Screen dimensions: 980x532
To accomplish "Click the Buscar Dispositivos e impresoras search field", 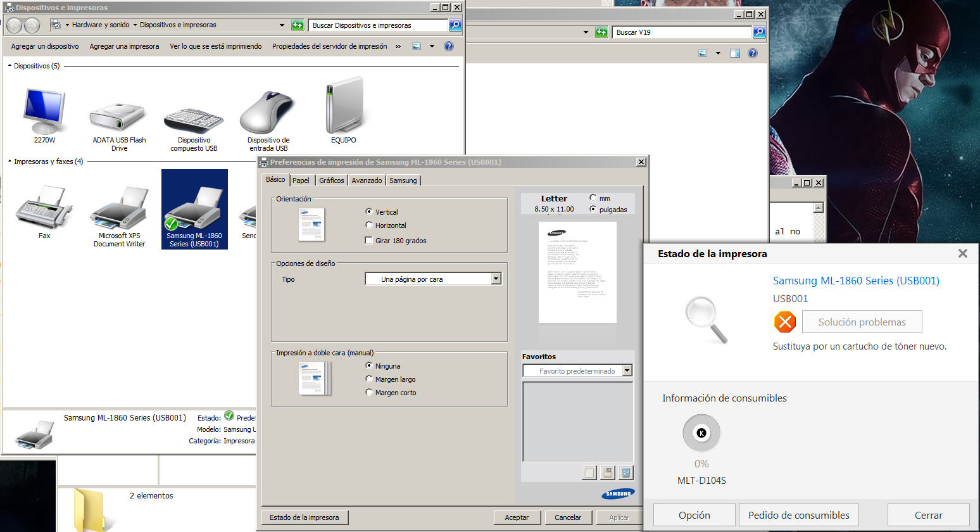I will pos(378,25).
